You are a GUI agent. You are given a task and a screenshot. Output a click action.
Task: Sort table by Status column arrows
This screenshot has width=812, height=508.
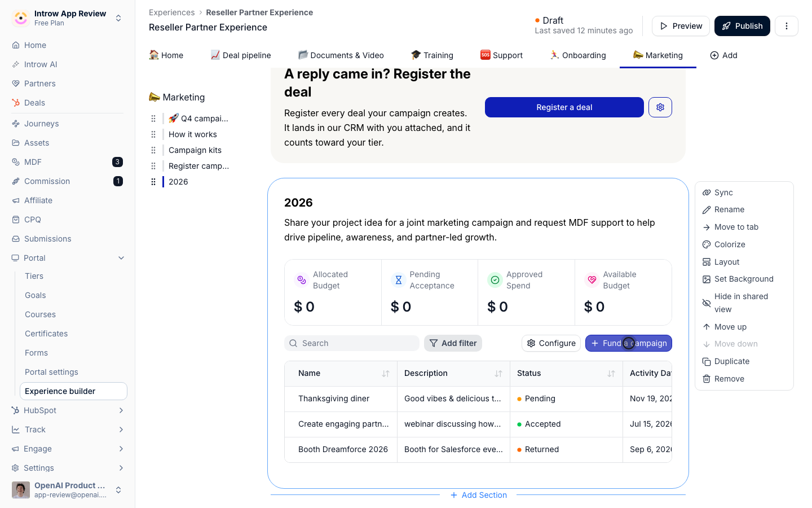click(x=611, y=374)
